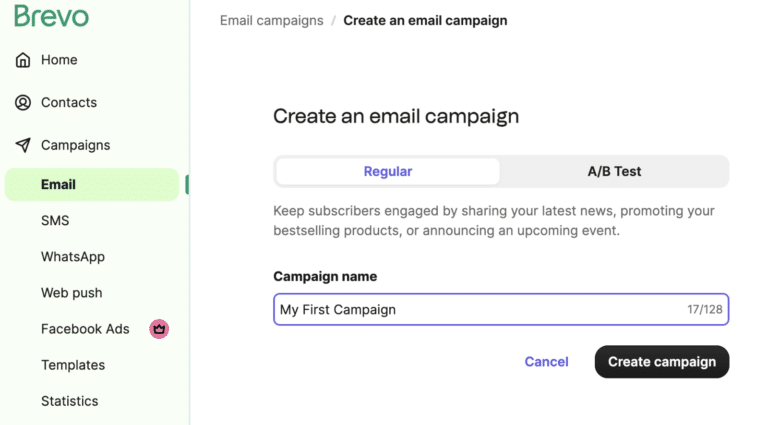Screen dimensions: 768x425
Task: Click the Campaigns paper plane icon
Action: [x=23, y=145]
